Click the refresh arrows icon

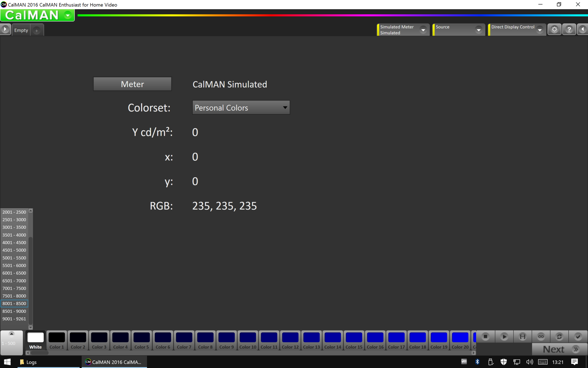(x=559, y=337)
